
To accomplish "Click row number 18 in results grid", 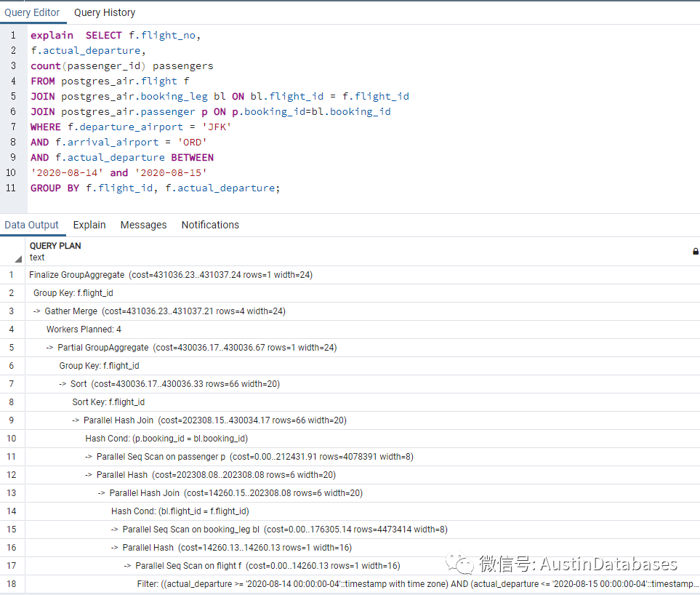I will [11, 584].
